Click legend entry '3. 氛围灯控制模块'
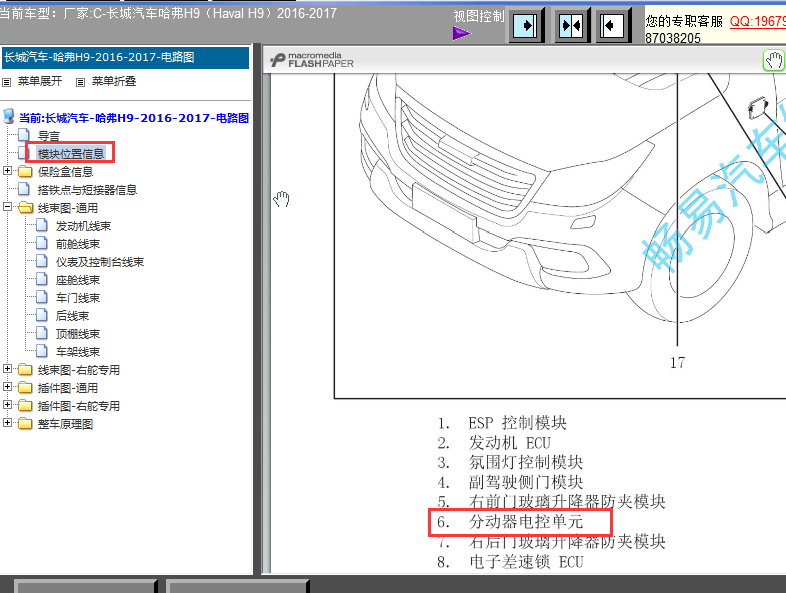Screen dimensions: 786x593 (x=510, y=462)
